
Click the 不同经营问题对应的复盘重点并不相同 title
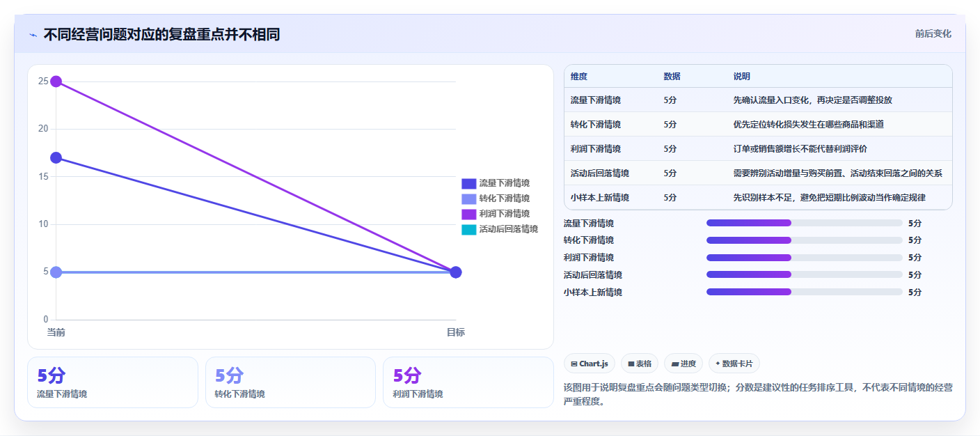(x=161, y=35)
